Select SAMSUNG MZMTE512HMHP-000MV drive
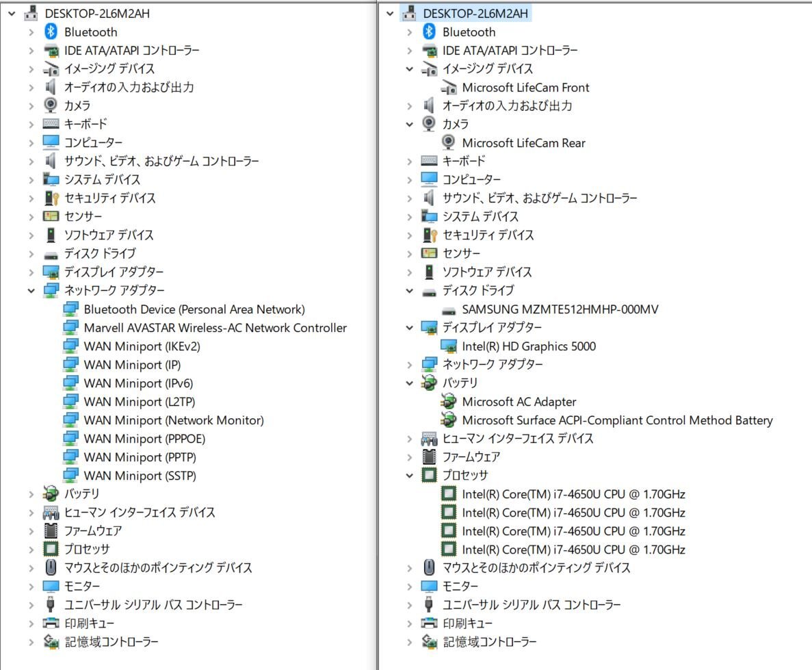812x670 pixels. [560, 309]
